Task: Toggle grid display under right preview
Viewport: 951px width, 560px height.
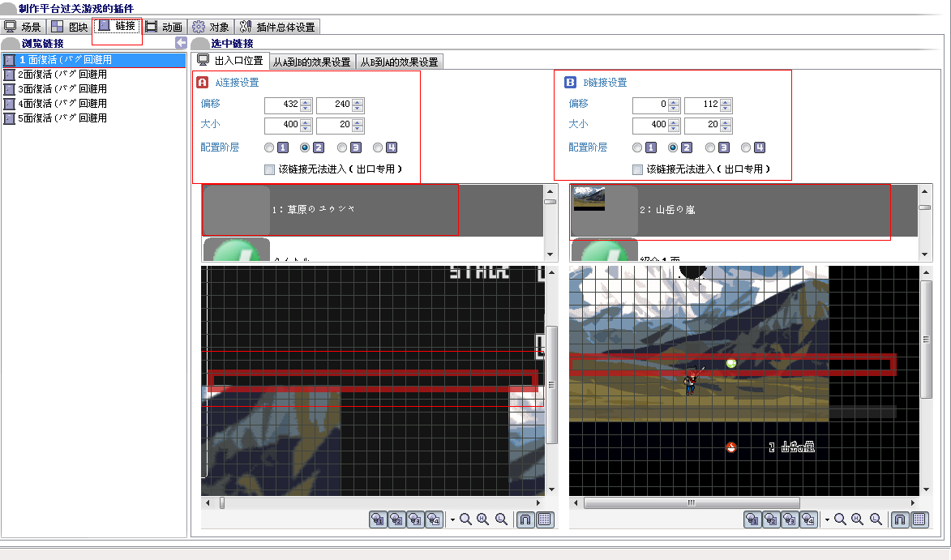Action: [919, 519]
